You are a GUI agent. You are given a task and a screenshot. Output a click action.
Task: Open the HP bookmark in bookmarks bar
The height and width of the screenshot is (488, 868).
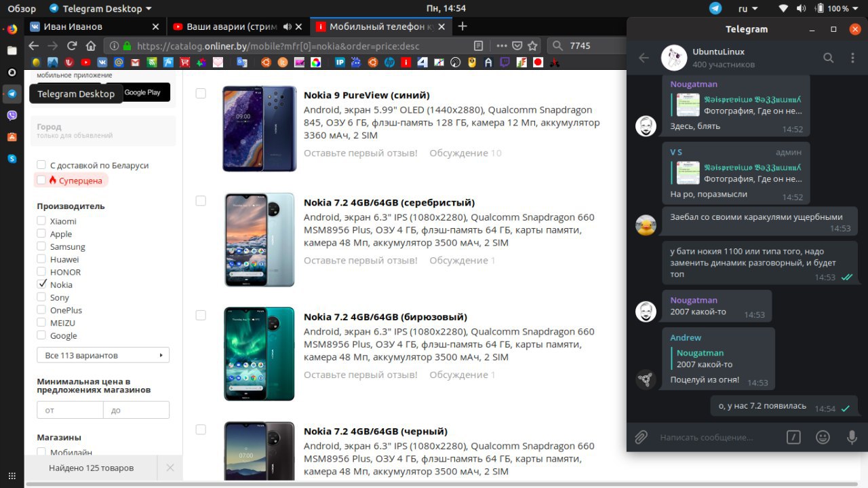tap(389, 62)
